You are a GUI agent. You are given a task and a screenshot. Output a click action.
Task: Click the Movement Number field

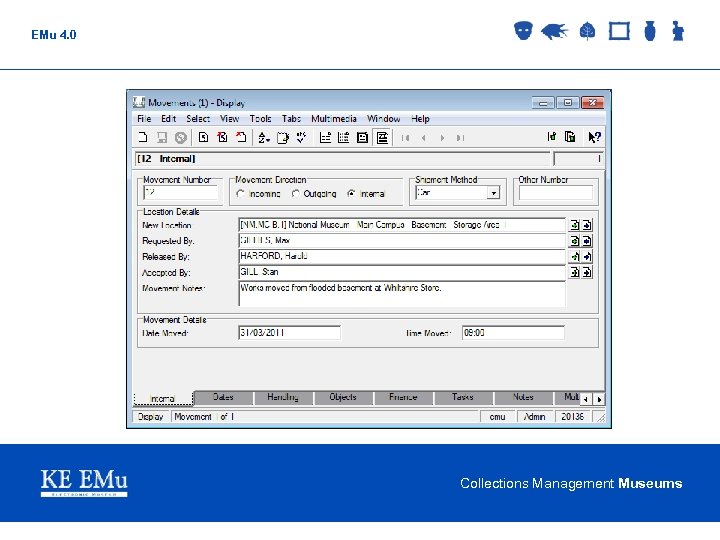pos(181,193)
